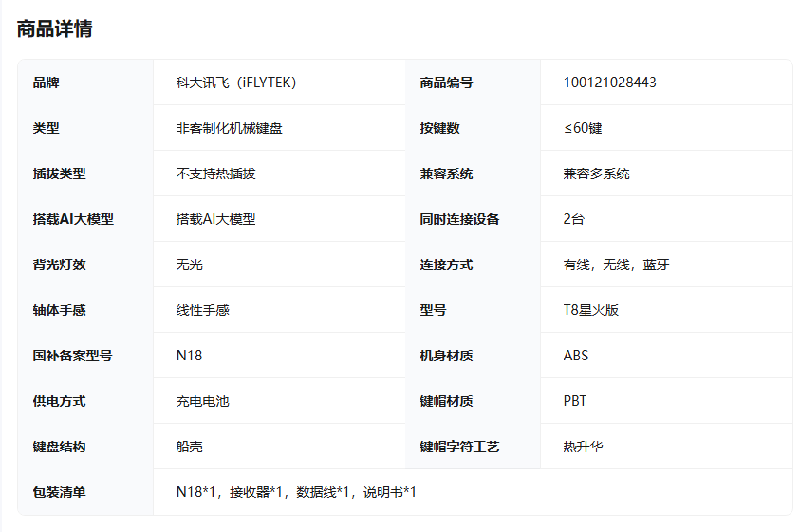Select the 机身材质 label

pyautogui.click(x=446, y=356)
